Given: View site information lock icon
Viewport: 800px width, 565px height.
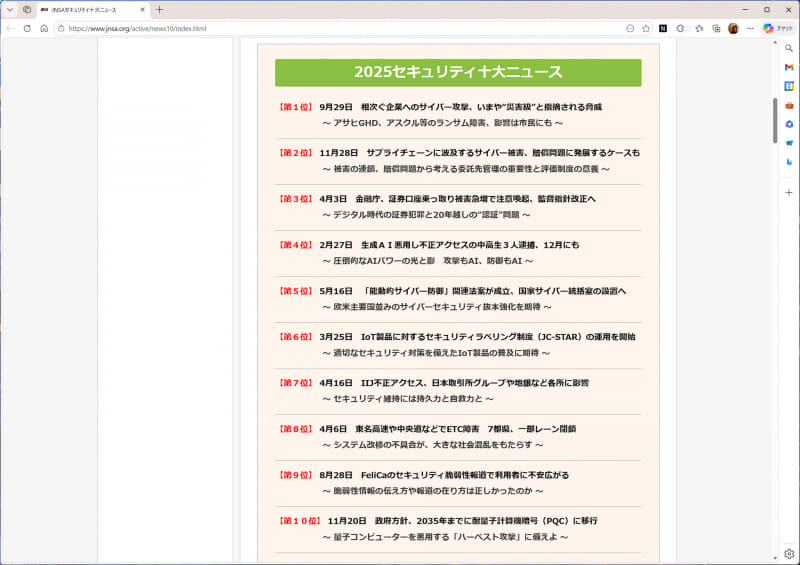Looking at the screenshot, I should point(61,29).
